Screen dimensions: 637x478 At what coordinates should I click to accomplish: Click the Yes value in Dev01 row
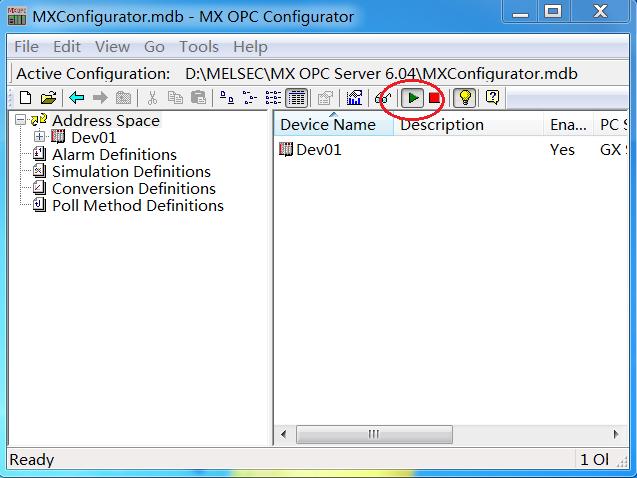[x=562, y=150]
